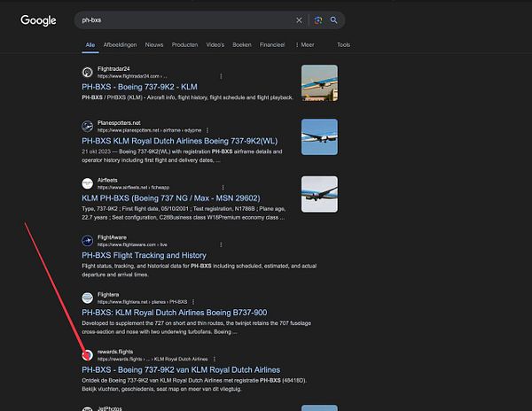The image size is (532, 411).
Task: Switch to the Producten tab
Action: pos(184,44)
